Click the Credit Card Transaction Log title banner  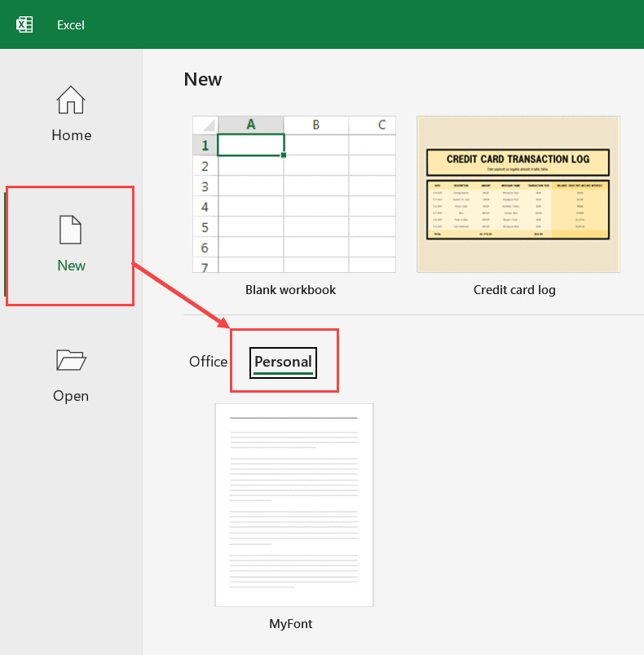[518, 160]
